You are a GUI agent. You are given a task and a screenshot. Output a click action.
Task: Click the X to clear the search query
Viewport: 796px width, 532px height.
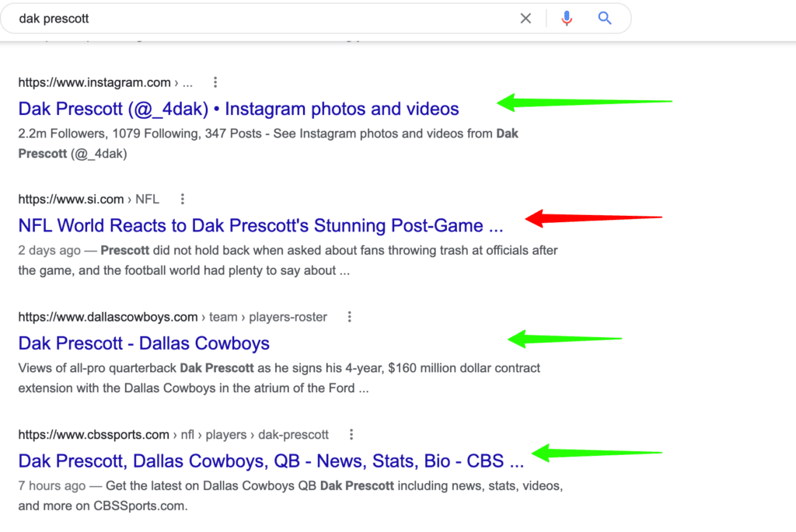[525, 18]
